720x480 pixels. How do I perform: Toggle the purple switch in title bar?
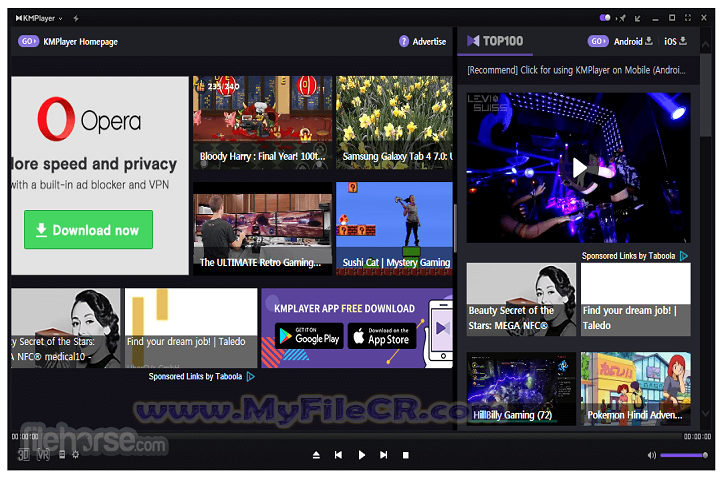click(x=605, y=18)
